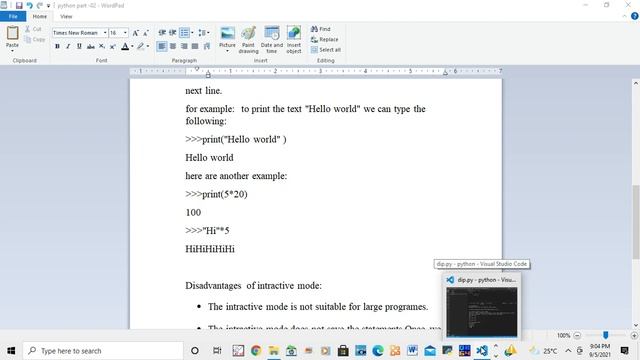
Task: Open the Paragraph dialog icon
Action: click(x=207, y=46)
